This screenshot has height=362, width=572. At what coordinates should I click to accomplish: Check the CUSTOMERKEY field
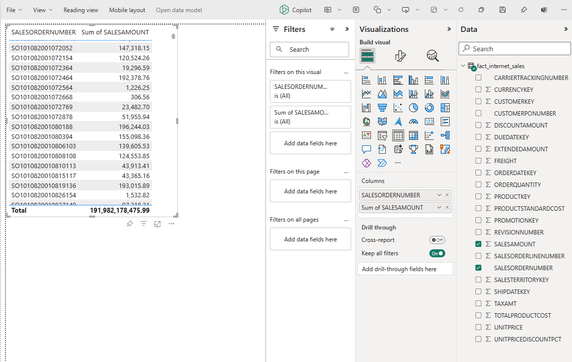[478, 101]
